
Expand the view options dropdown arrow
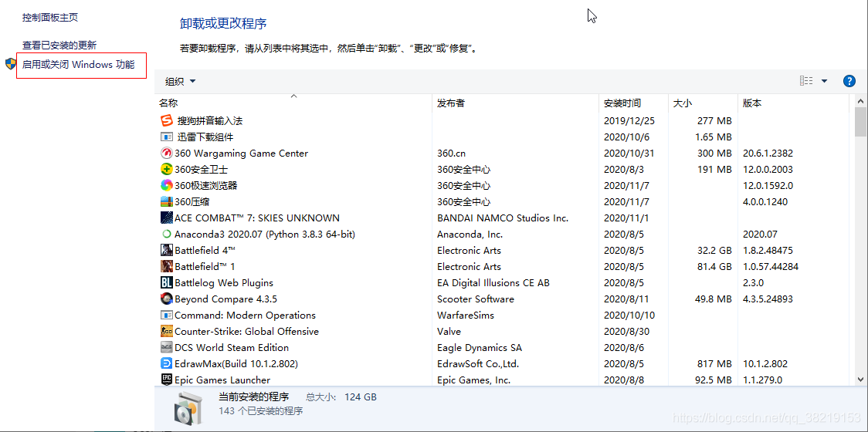(x=824, y=81)
